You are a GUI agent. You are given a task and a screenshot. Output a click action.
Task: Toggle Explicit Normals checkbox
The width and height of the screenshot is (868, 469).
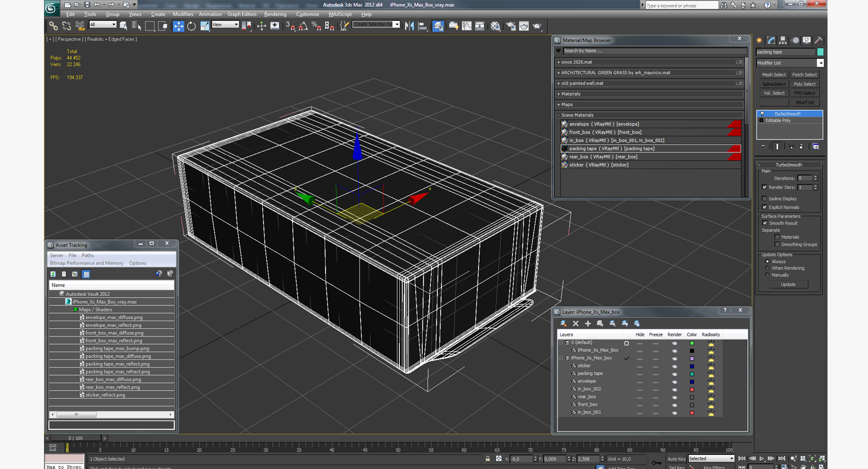(764, 207)
